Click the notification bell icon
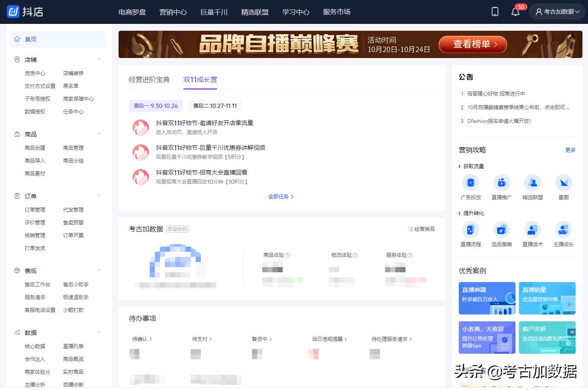The height and width of the screenshot is (390, 588). (x=516, y=12)
